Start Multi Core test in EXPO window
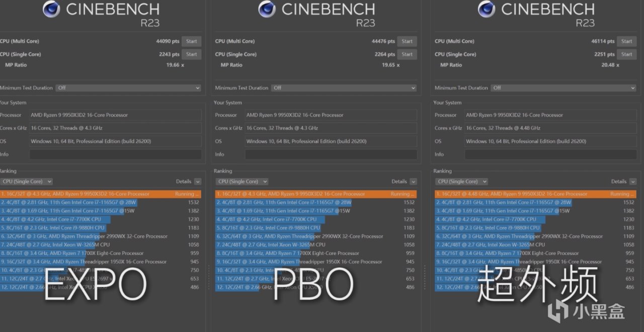This screenshot has width=644, height=332. pos(191,41)
